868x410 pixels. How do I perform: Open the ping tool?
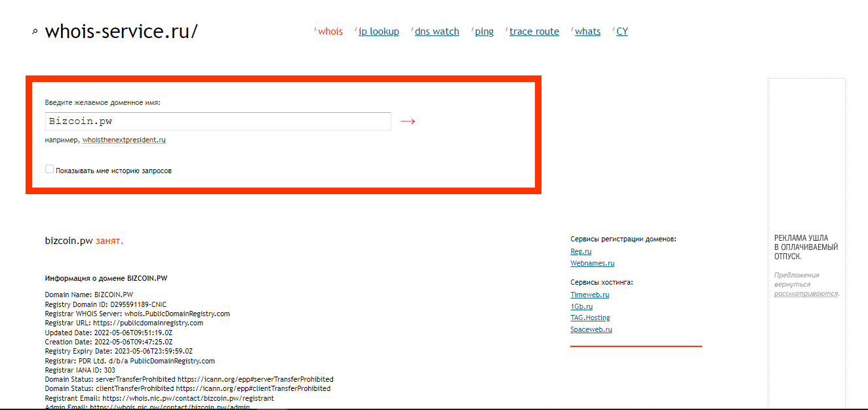coord(484,31)
